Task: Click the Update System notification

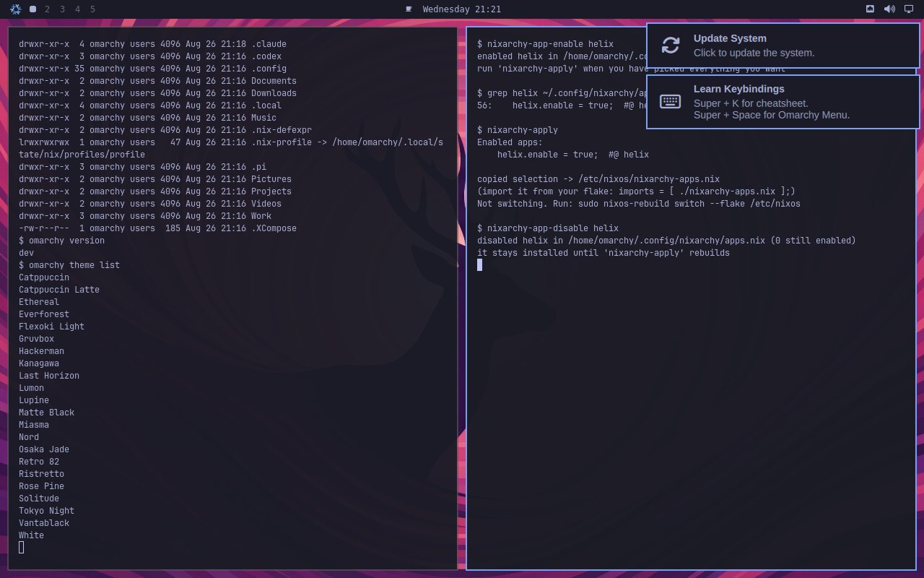Action: (x=783, y=46)
